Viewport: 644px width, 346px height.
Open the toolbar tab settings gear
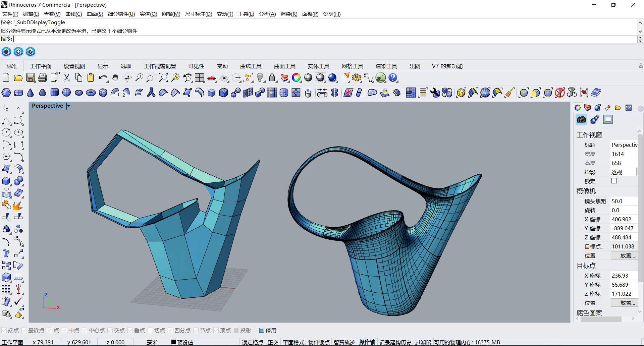641,66
